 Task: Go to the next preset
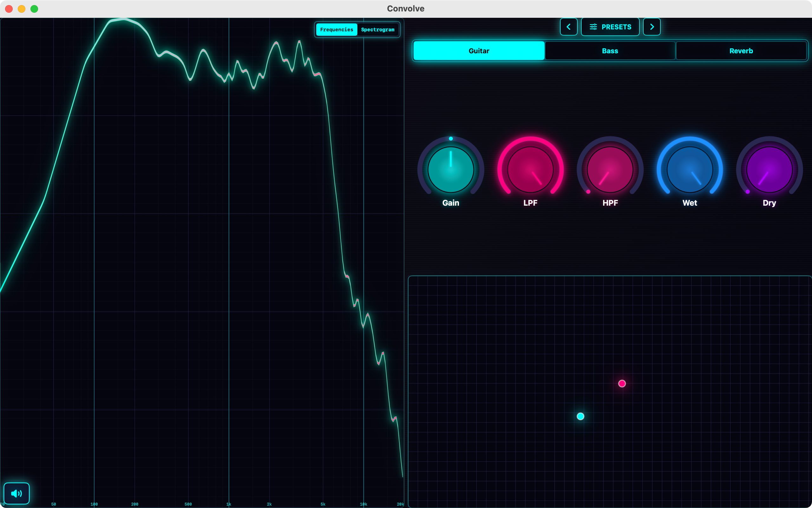(x=652, y=27)
